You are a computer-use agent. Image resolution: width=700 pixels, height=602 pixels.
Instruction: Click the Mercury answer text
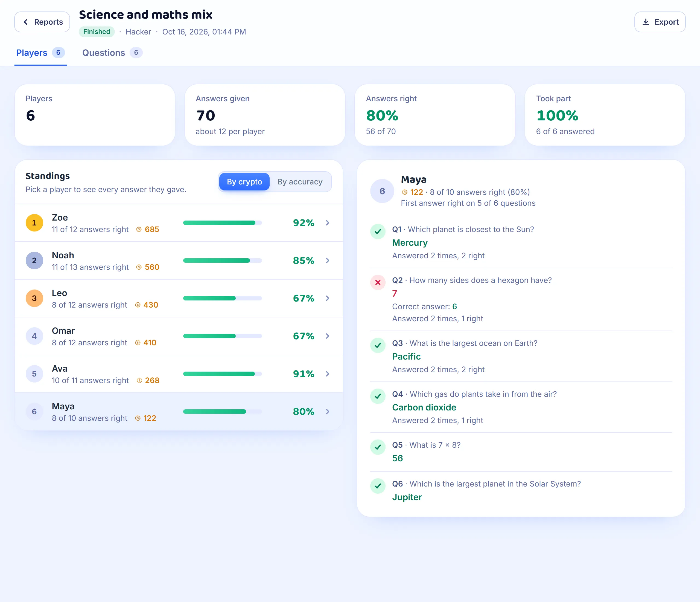[410, 243]
